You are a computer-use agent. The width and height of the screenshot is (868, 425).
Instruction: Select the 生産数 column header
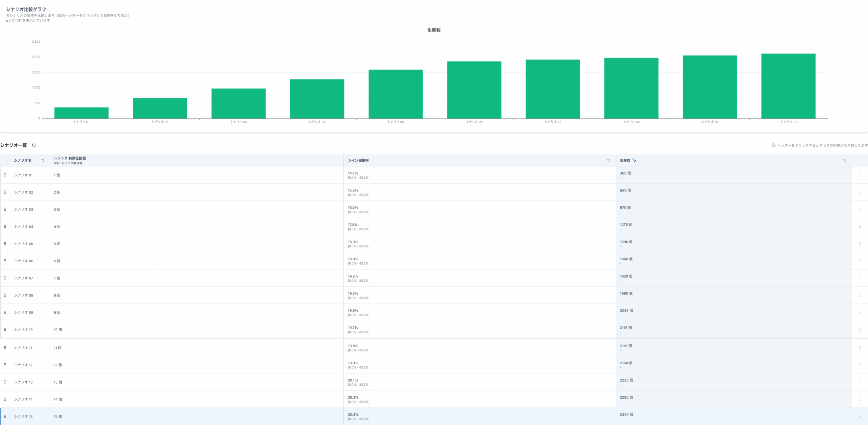click(x=625, y=161)
